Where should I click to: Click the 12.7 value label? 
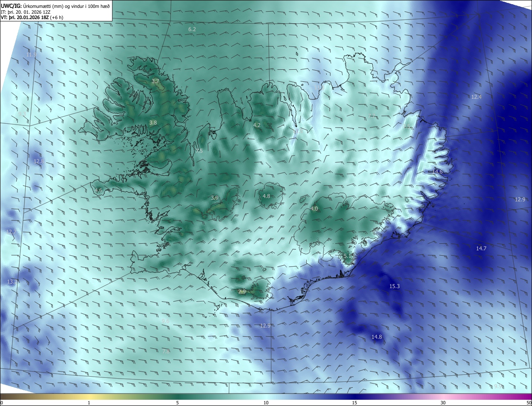(11, 231)
